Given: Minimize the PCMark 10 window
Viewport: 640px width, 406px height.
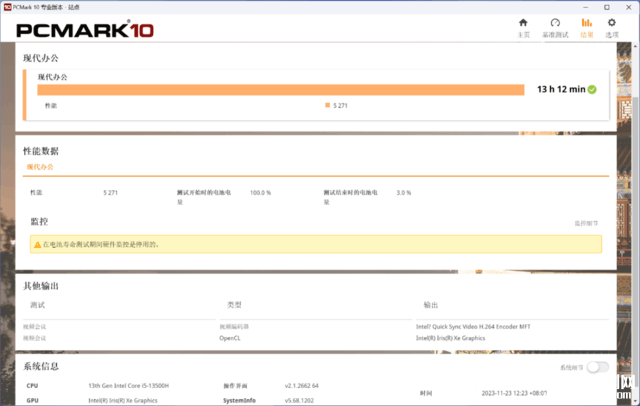Looking at the screenshot, I should click(586, 7).
